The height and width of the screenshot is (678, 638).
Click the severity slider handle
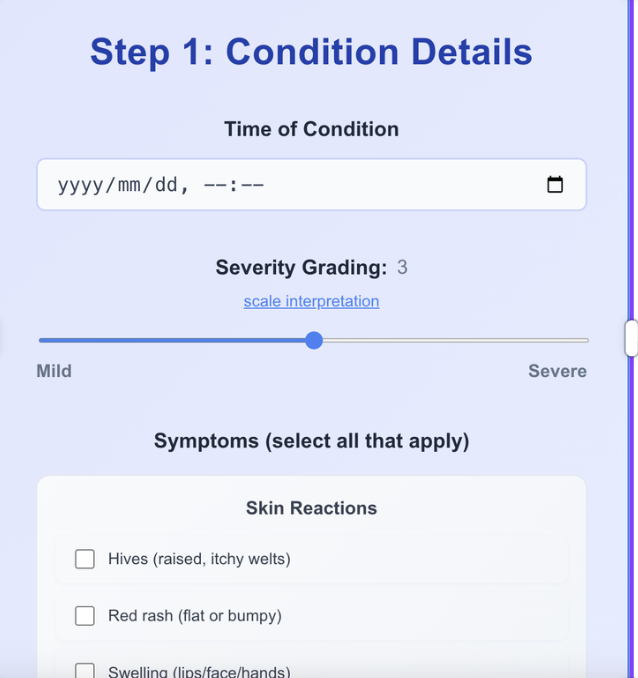[314, 340]
